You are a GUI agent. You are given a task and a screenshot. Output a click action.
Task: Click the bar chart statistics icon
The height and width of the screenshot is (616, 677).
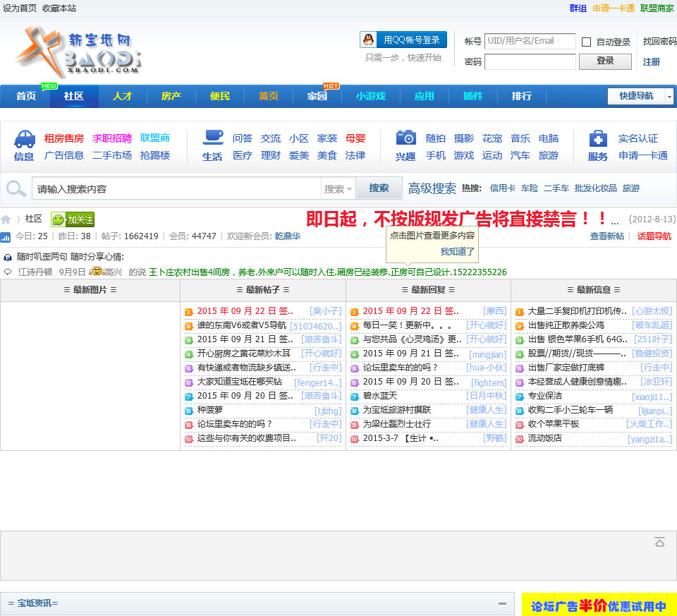click(5, 236)
